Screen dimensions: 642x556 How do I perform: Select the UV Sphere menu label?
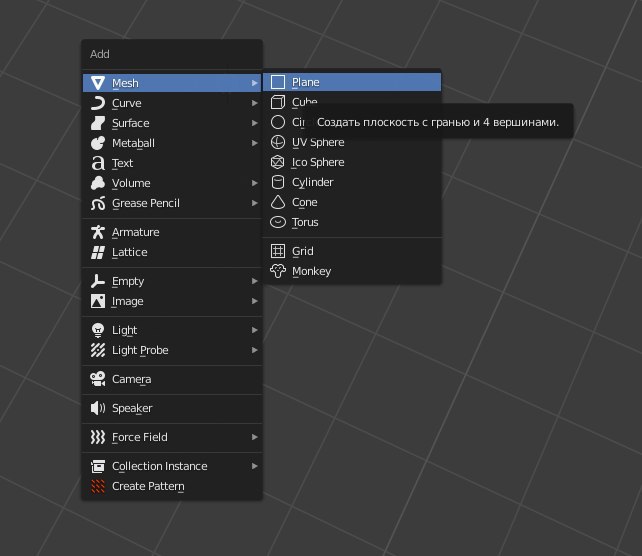[318, 142]
